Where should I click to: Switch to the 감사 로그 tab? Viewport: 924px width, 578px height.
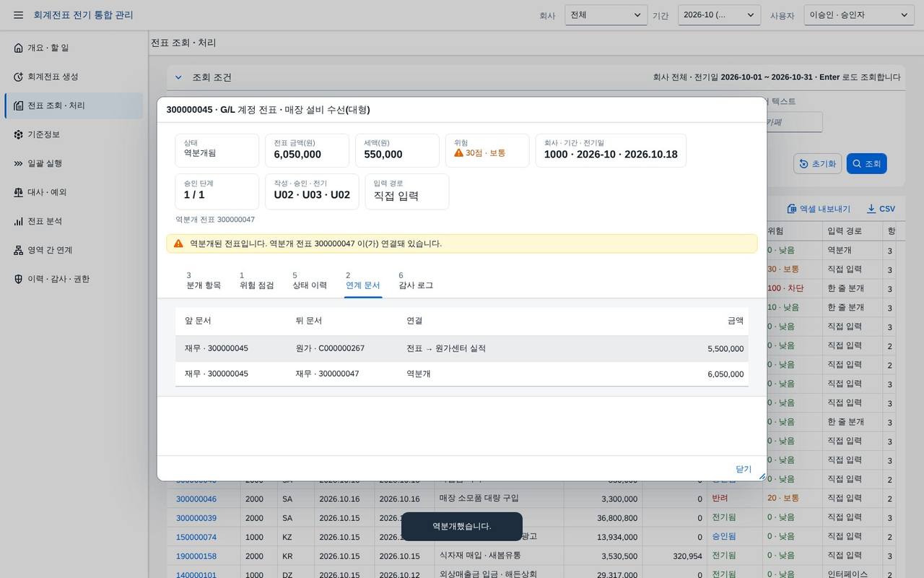click(x=416, y=281)
